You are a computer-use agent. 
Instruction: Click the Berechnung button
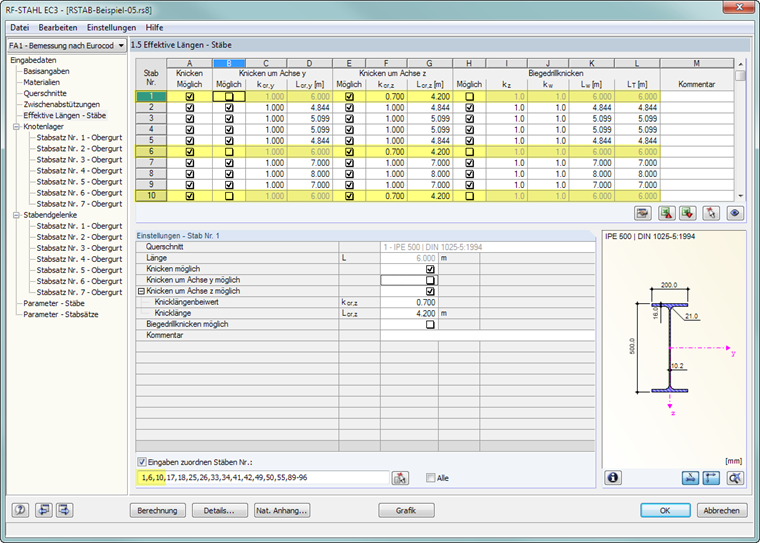[x=159, y=510]
